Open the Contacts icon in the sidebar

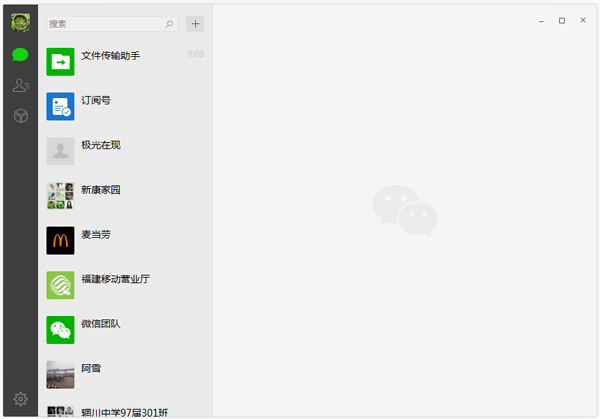coord(21,85)
